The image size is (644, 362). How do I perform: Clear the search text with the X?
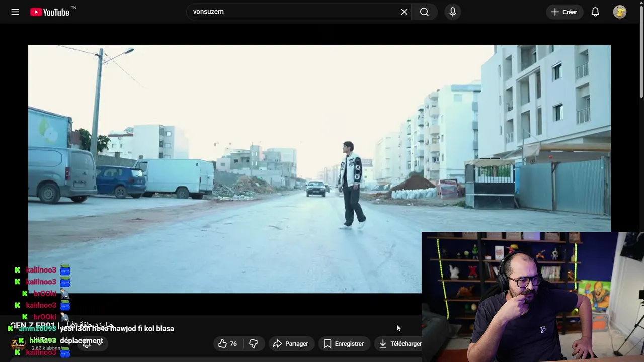[x=404, y=12]
